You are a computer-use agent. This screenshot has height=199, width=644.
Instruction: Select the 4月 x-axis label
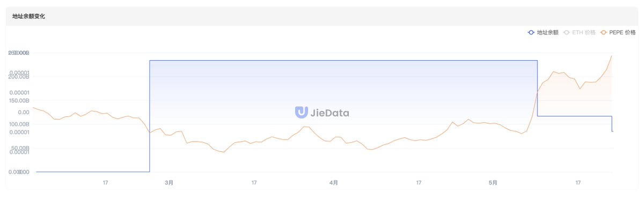tap(334, 183)
